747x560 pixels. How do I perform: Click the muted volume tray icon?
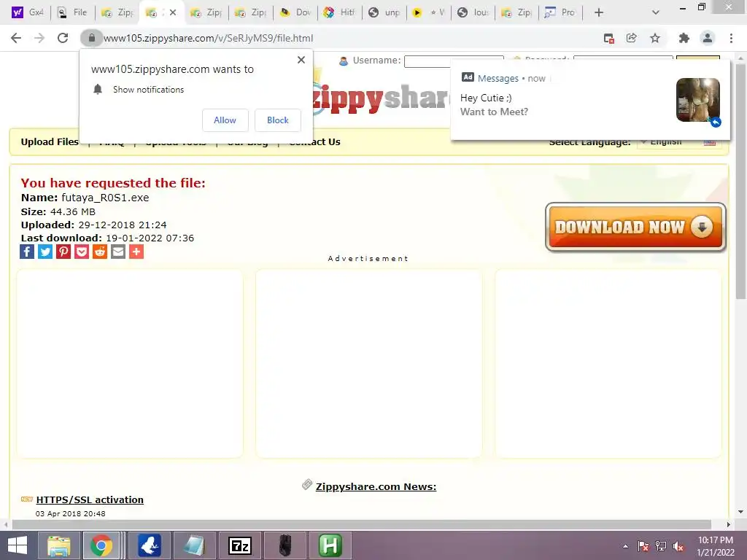(x=678, y=546)
